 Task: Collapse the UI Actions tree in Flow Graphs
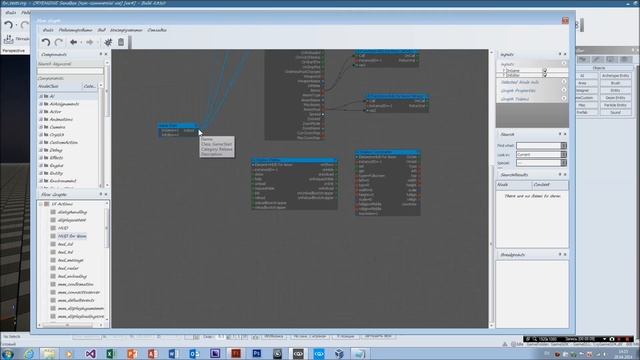(x=41, y=204)
